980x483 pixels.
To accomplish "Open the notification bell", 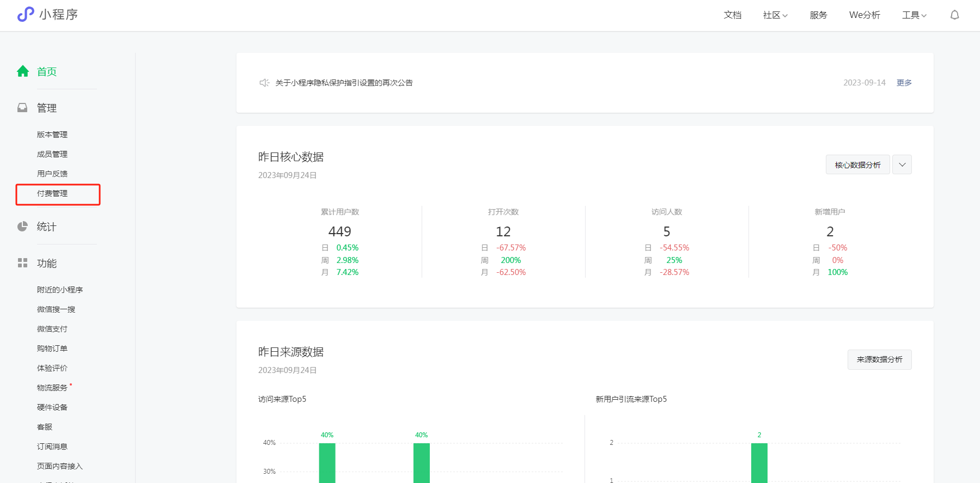I will point(954,15).
